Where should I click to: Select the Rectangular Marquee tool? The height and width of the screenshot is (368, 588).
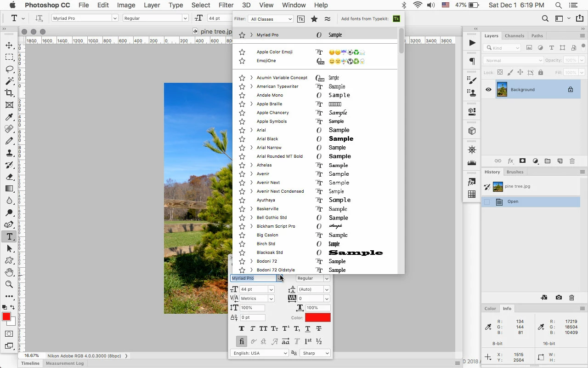(9, 57)
